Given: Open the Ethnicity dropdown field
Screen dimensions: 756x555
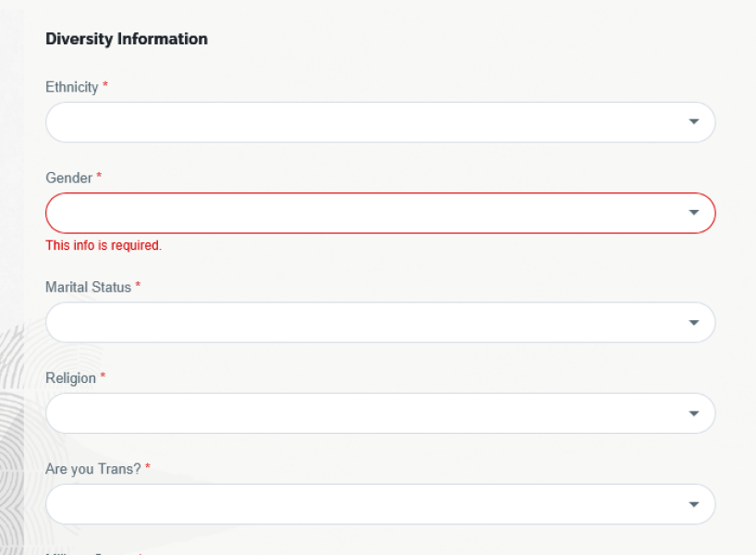Looking at the screenshot, I should pyautogui.click(x=370, y=122).
